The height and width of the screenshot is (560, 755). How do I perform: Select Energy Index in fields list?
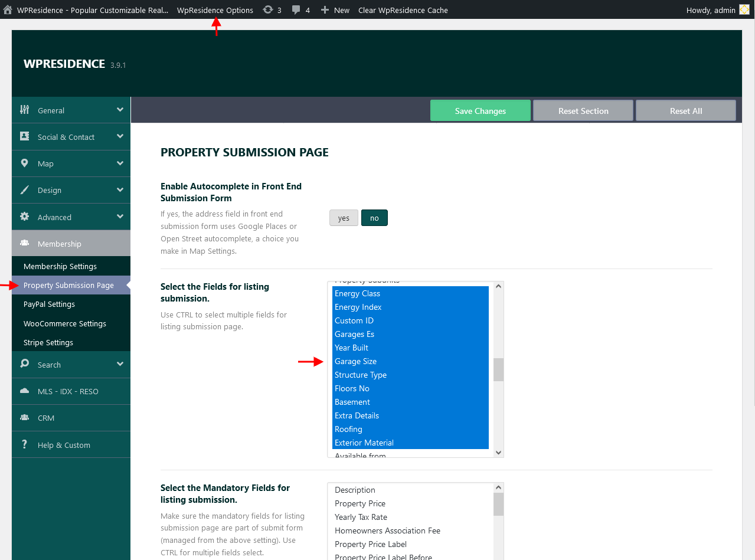(410, 307)
